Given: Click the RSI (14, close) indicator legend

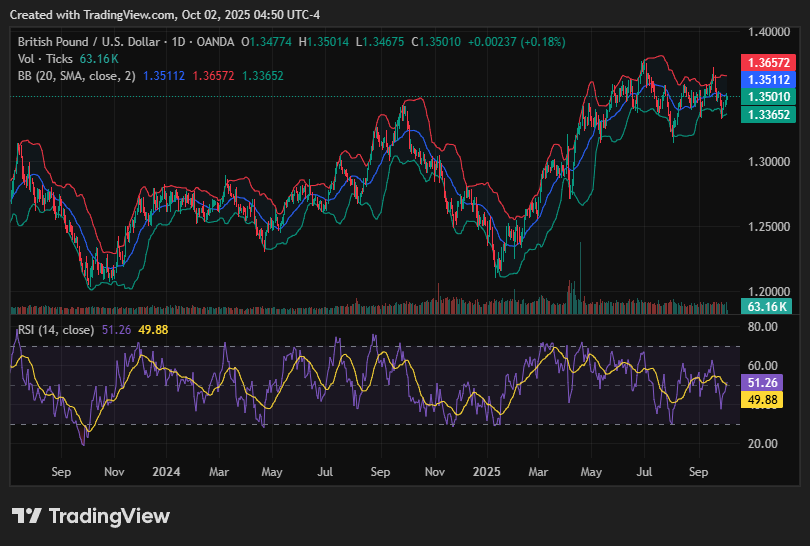Looking at the screenshot, I should click(x=56, y=330).
